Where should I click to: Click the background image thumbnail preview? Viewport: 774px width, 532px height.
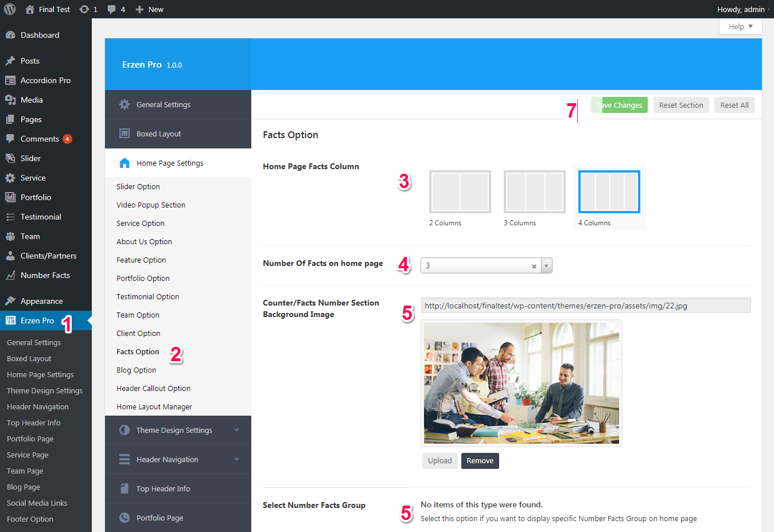[522, 383]
